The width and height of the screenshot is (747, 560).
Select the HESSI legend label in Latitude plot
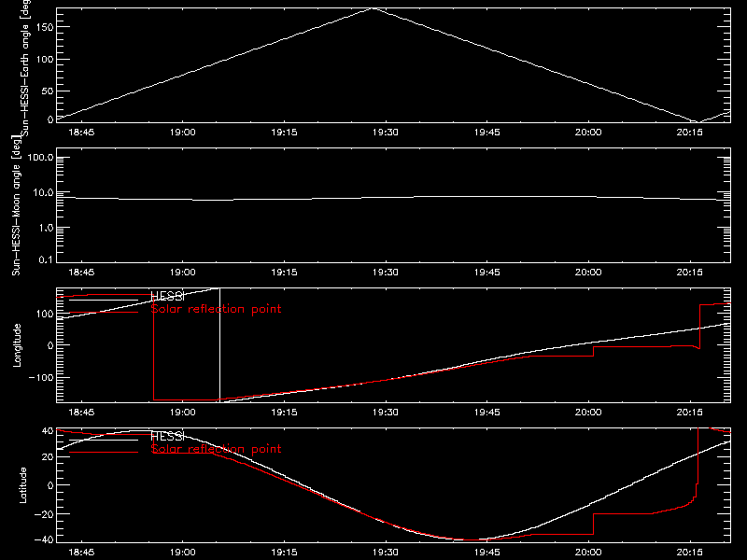coord(167,436)
